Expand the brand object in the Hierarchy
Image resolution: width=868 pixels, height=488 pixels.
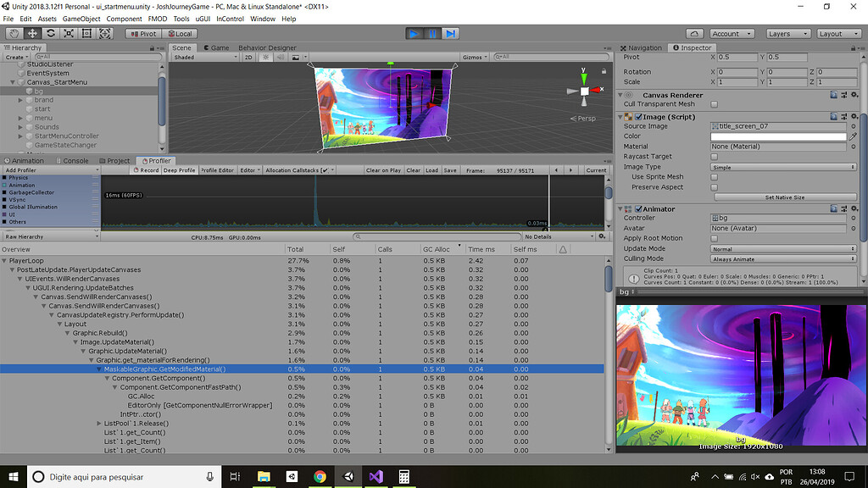coord(20,100)
